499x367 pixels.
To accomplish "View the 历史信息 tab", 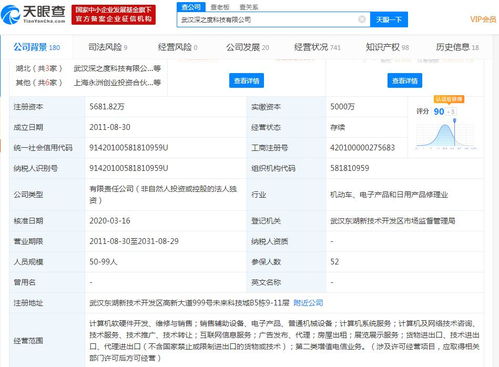I will coord(457,47).
